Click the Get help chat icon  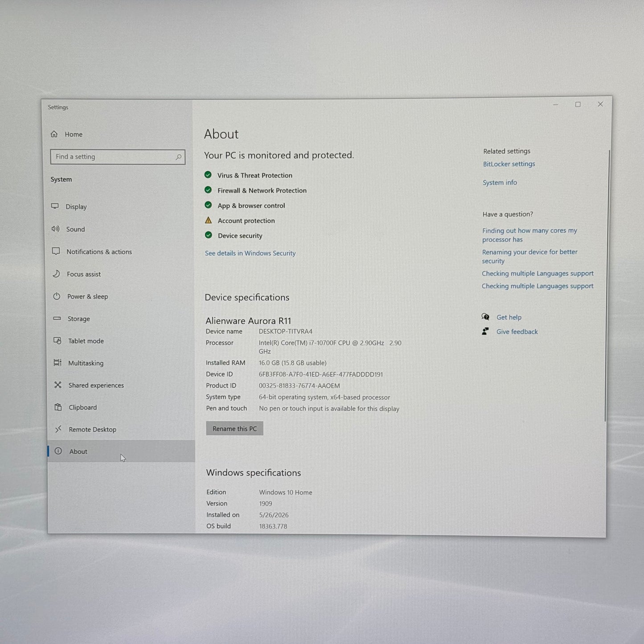tap(486, 317)
